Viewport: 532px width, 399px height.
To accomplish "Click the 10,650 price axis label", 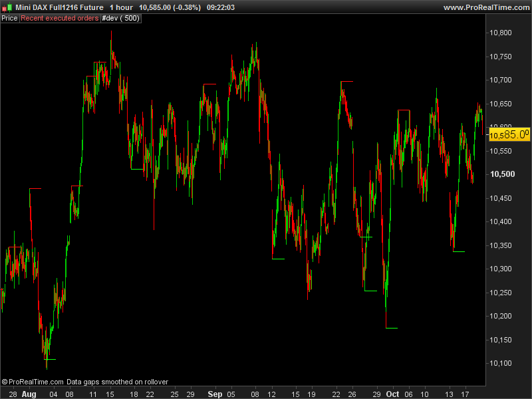I will coord(501,104).
